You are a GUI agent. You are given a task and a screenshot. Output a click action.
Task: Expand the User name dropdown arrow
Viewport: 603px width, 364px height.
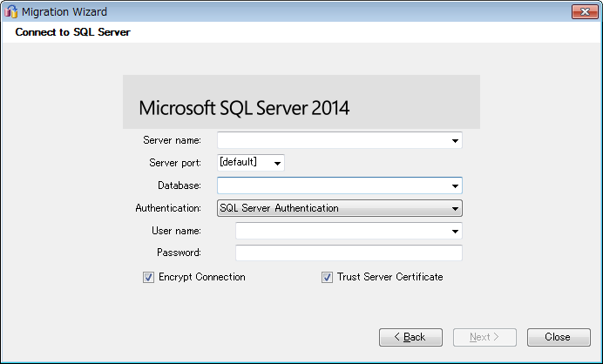[x=455, y=232]
